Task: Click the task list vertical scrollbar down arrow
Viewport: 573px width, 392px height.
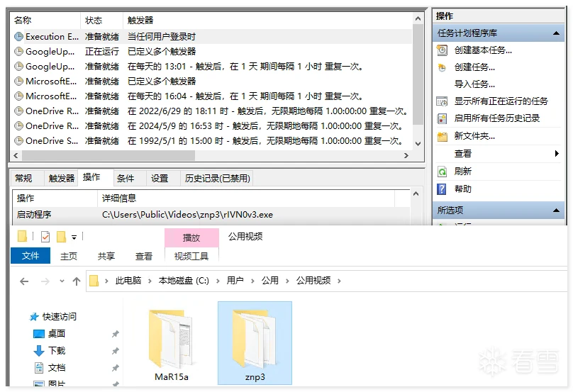Action: (418, 144)
